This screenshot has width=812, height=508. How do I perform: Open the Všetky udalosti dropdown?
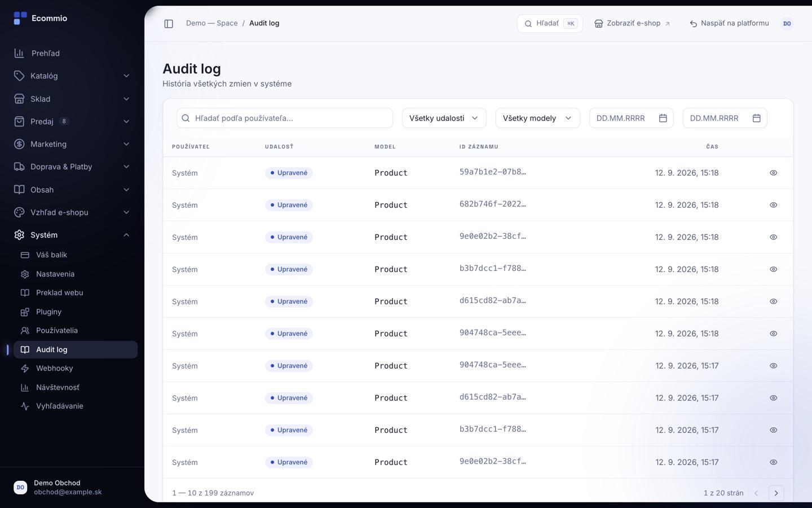click(444, 118)
